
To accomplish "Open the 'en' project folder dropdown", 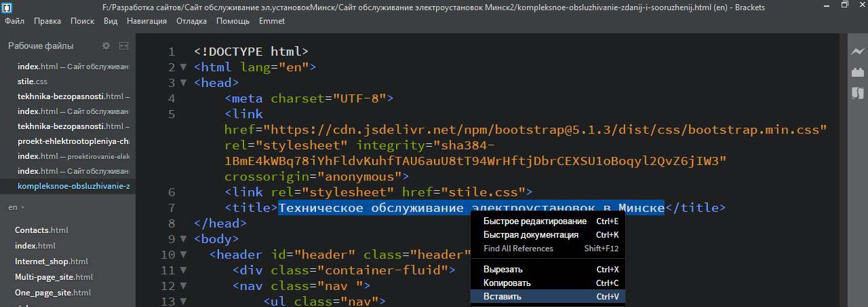I will click(16, 207).
